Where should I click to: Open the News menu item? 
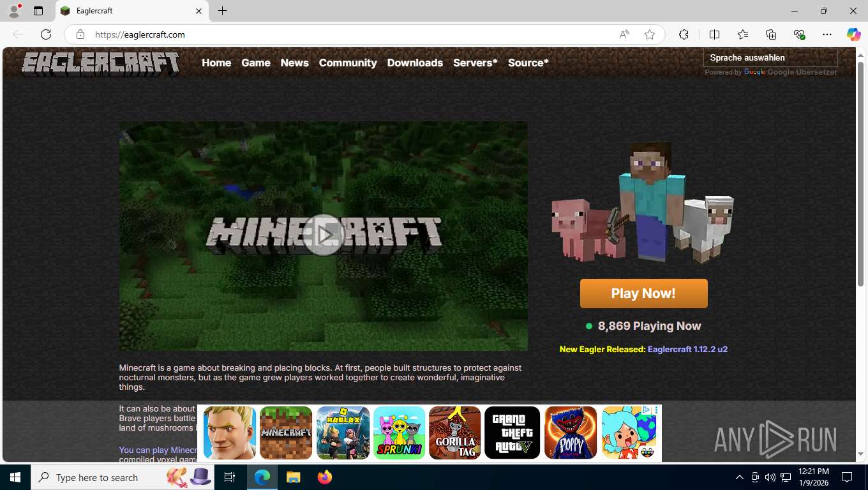click(x=294, y=63)
